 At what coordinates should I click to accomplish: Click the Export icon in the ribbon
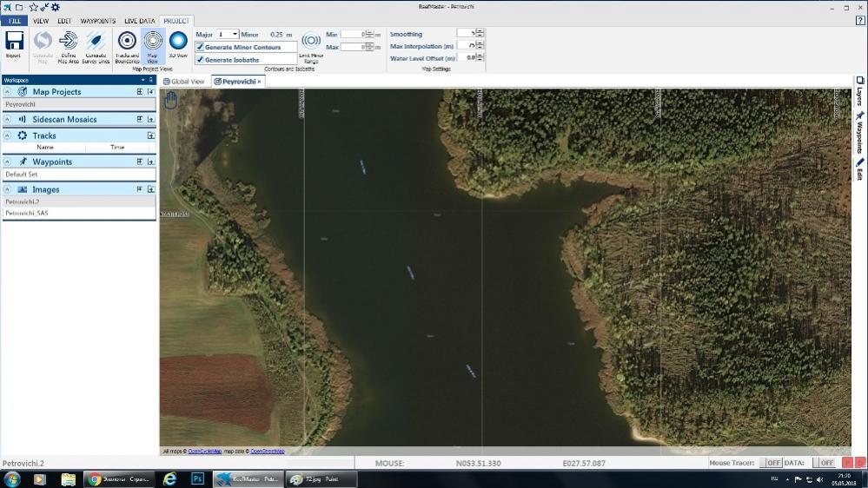14,41
